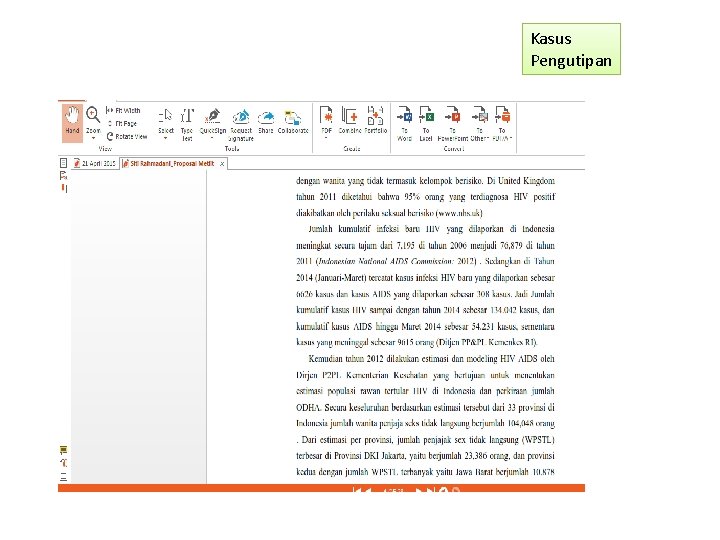Activate the Select tool
Image resolution: width=720 pixels, height=540 pixels.
[x=165, y=120]
